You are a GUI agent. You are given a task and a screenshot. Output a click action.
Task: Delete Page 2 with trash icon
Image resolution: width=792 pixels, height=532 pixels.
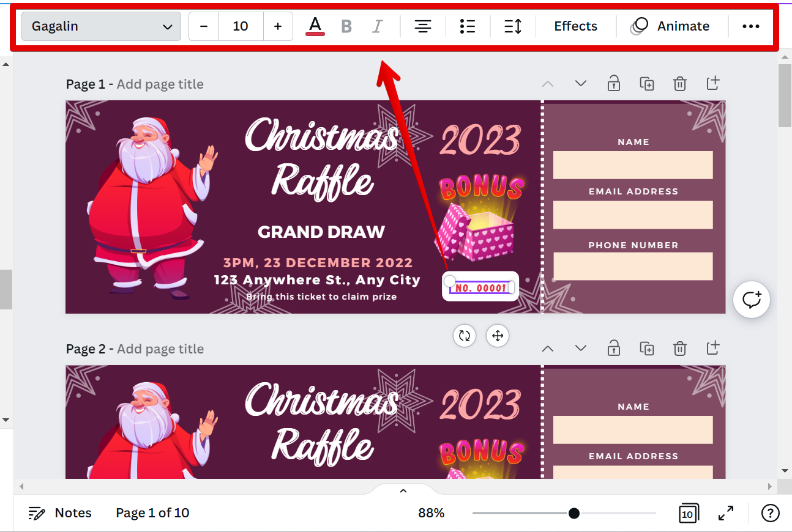[679, 349]
